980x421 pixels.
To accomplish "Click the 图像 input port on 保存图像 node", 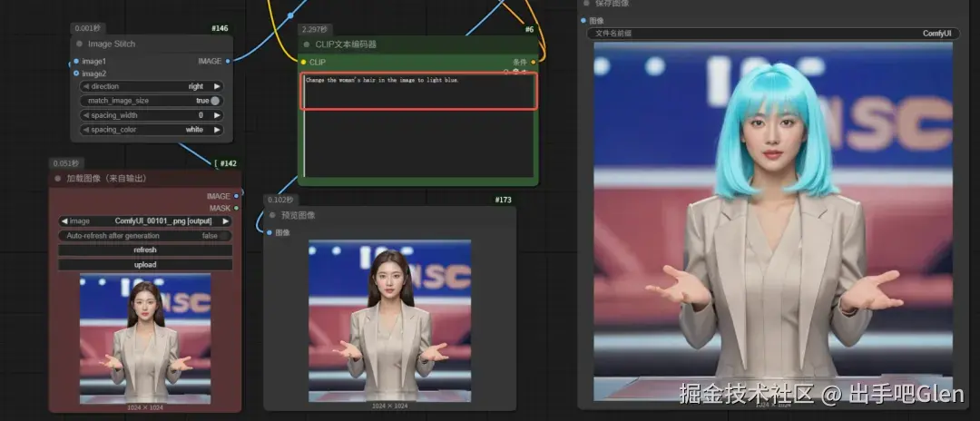I will pos(583,21).
